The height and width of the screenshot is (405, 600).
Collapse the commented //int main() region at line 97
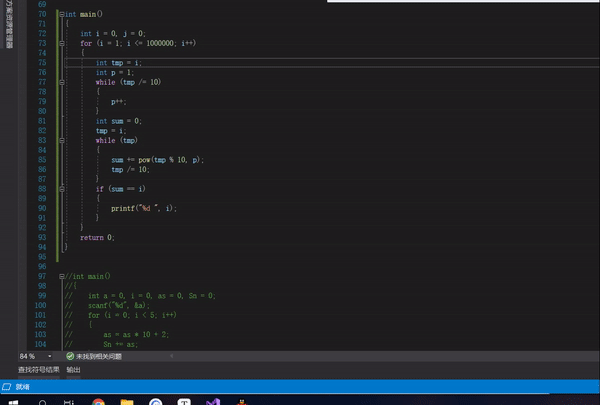point(62,276)
